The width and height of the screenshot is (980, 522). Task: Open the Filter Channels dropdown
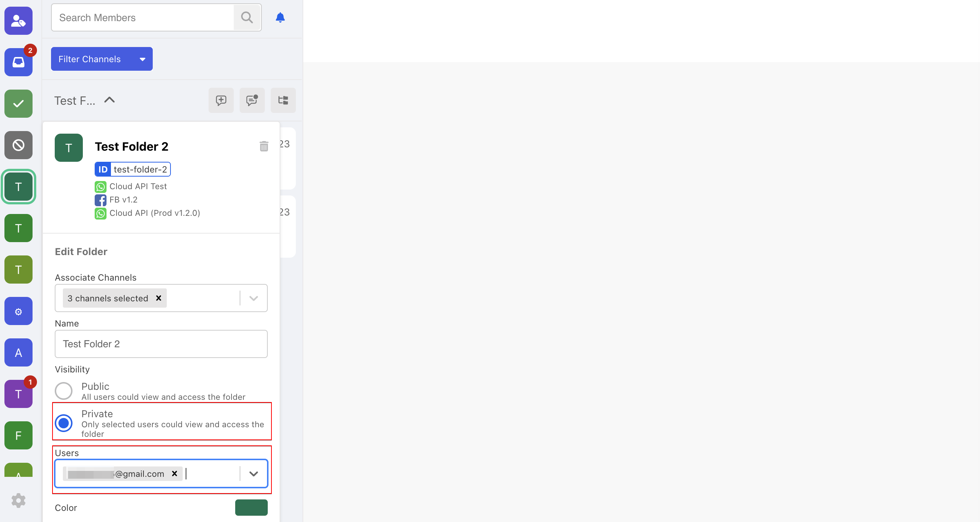[102, 59]
